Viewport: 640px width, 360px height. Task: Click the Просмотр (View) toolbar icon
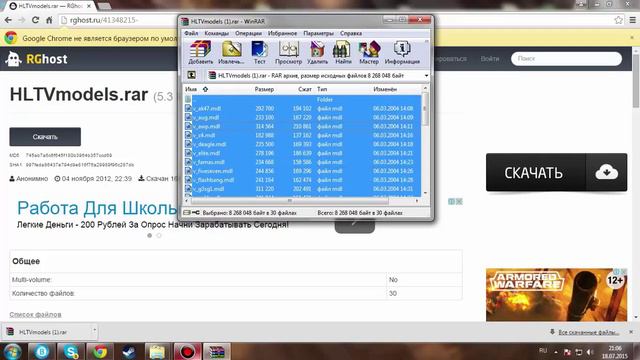[x=288, y=53]
